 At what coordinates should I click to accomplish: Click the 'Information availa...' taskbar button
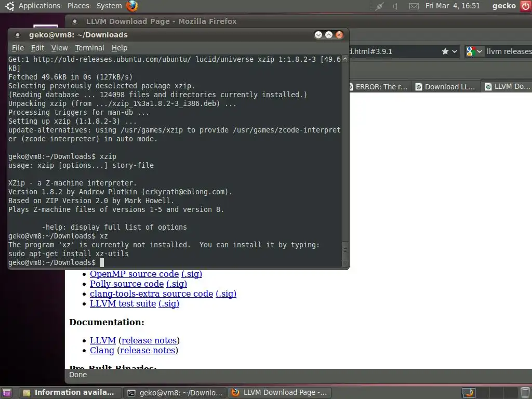click(x=70, y=393)
